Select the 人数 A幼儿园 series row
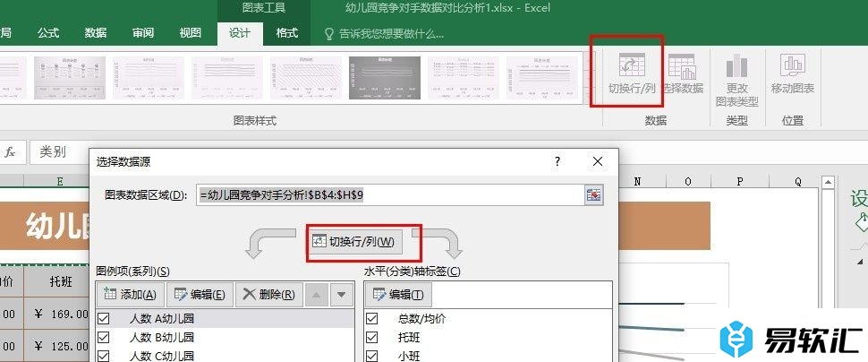Screen dimensions: 868x362 click(x=226, y=319)
